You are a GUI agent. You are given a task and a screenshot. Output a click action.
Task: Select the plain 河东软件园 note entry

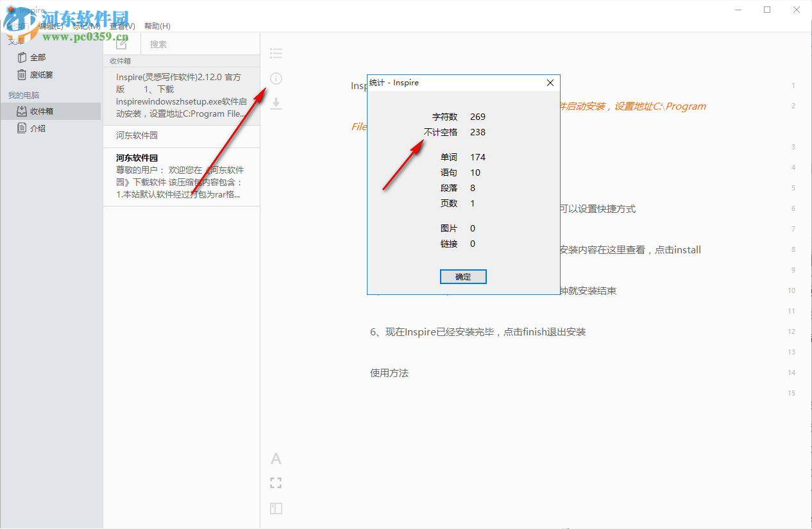(182, 136)
